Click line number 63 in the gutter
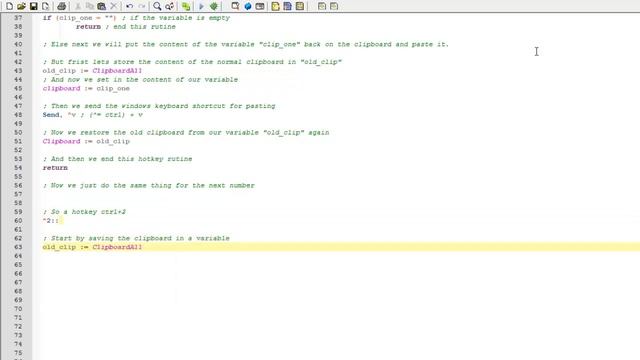The image size is (640, 360). pyautogui.click(x=18, y=247)
